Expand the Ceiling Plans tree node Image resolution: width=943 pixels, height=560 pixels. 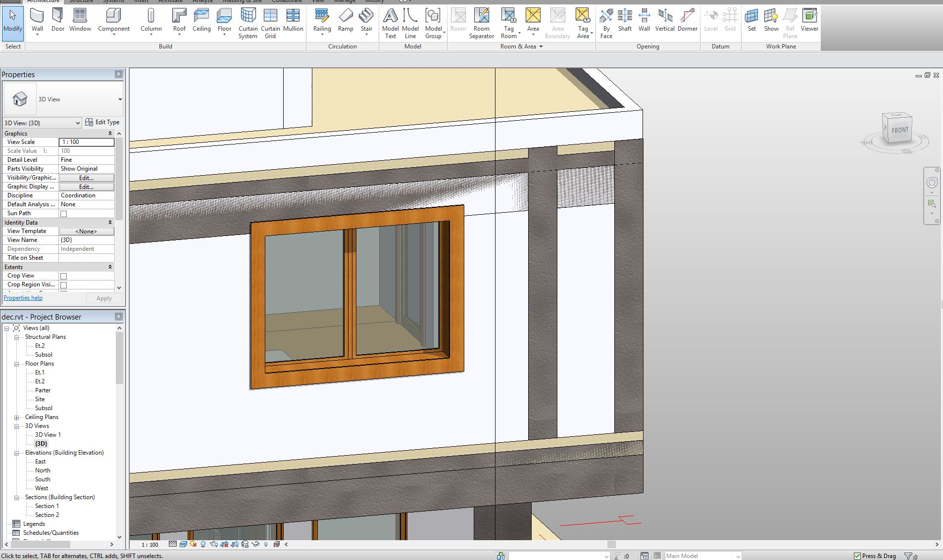16,418
